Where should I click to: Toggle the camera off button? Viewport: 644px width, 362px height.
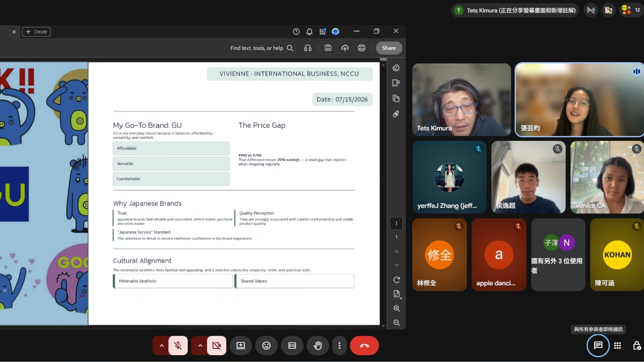[x=217, y=346]
